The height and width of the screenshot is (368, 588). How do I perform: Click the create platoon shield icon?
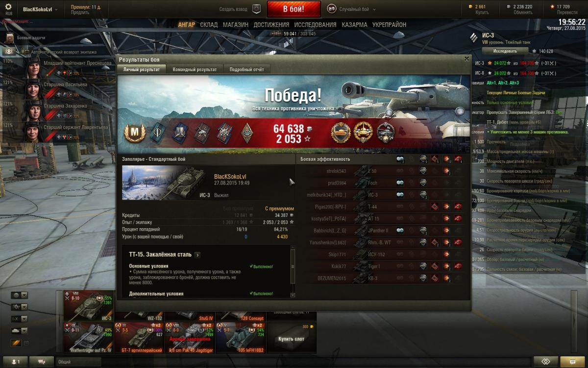[256, 9]
